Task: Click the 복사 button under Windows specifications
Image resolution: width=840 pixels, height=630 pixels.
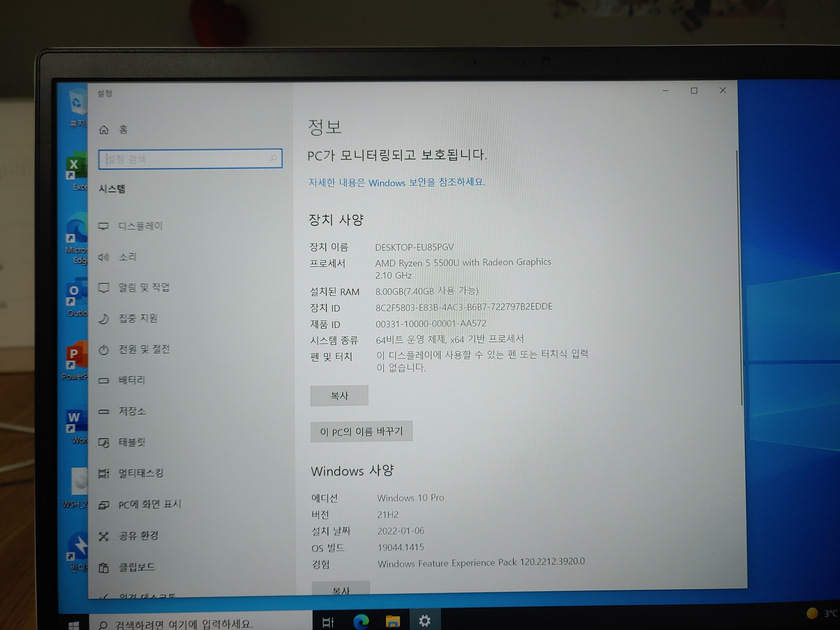Action: [341, 588]
